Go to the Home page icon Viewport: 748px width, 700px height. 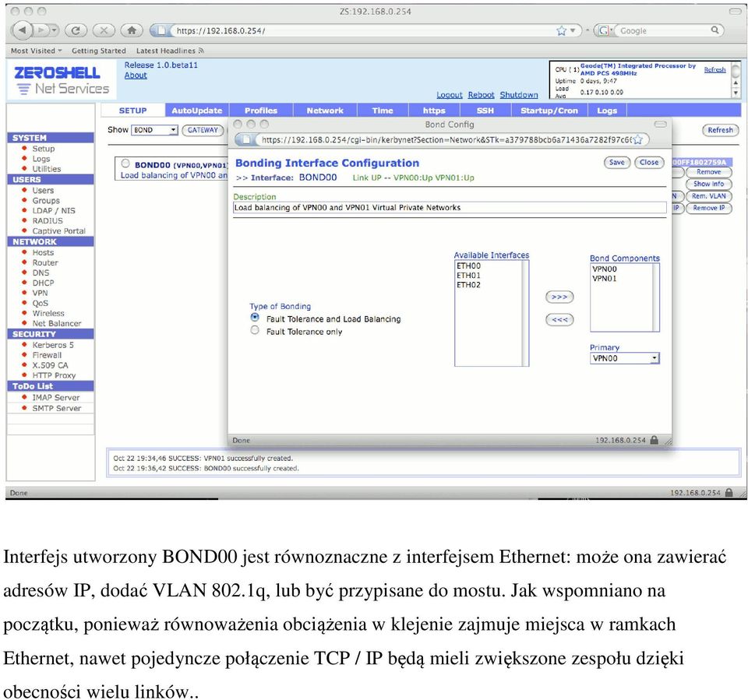[x=132, y=30]
